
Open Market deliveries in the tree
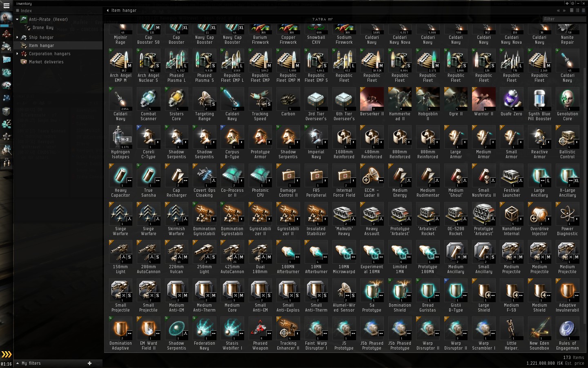coord(46,62)
